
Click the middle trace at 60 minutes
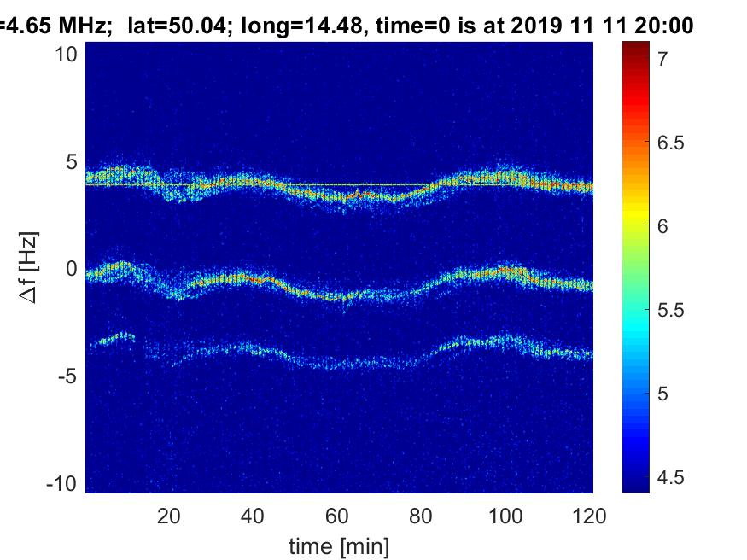click(339, 297)
